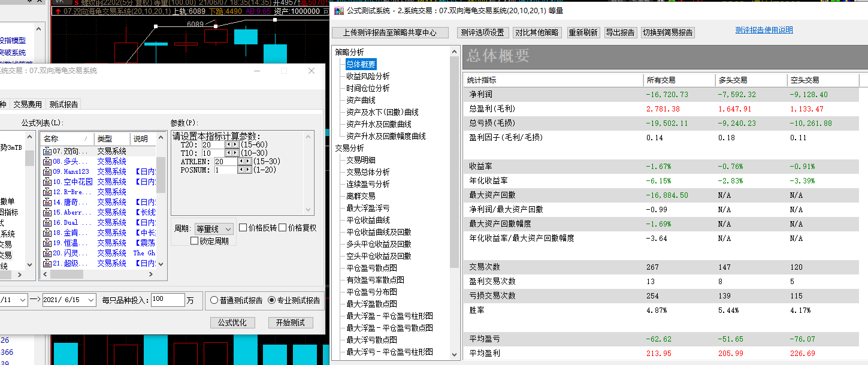This screenshot has height=365, width=868.
Task: Select the 16.Dual formula icon
Action: click(47, 223)
